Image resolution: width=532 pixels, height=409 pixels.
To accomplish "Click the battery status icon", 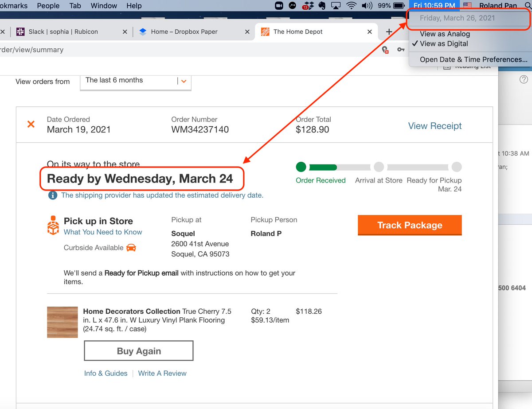I will (399, 6).
